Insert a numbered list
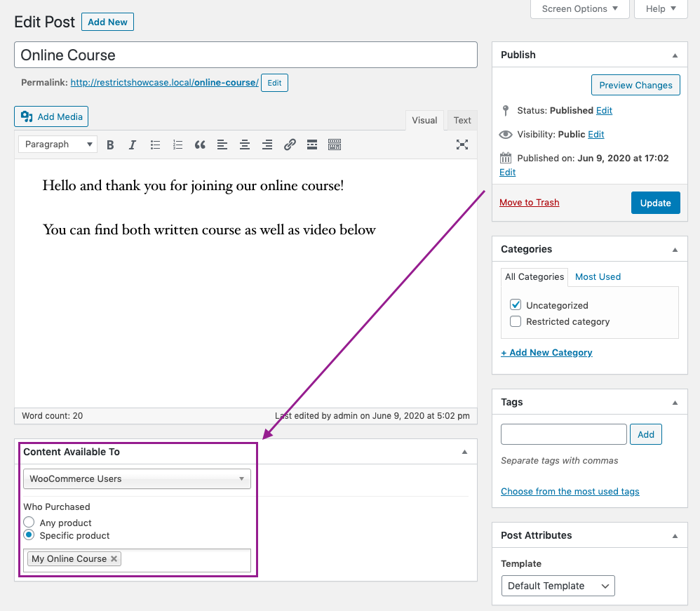Viewport: 700px width, 611px height. 177,145
